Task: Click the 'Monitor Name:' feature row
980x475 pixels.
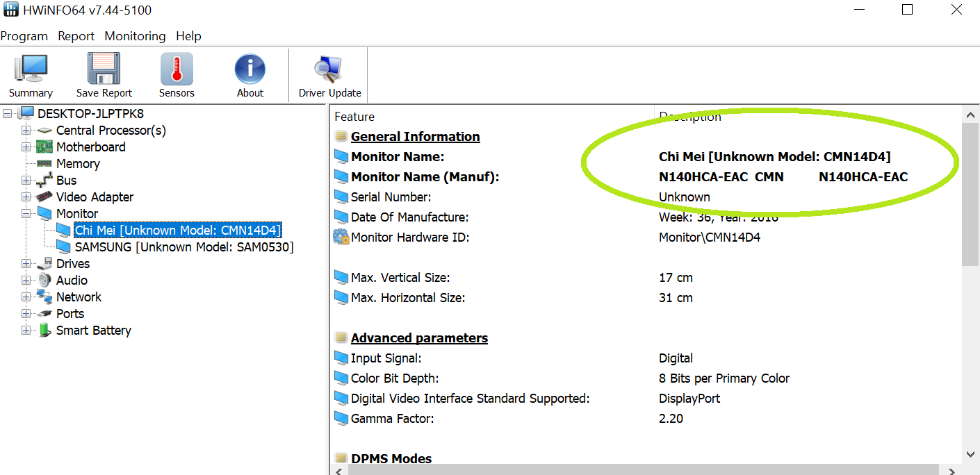Action: [398, 156]
